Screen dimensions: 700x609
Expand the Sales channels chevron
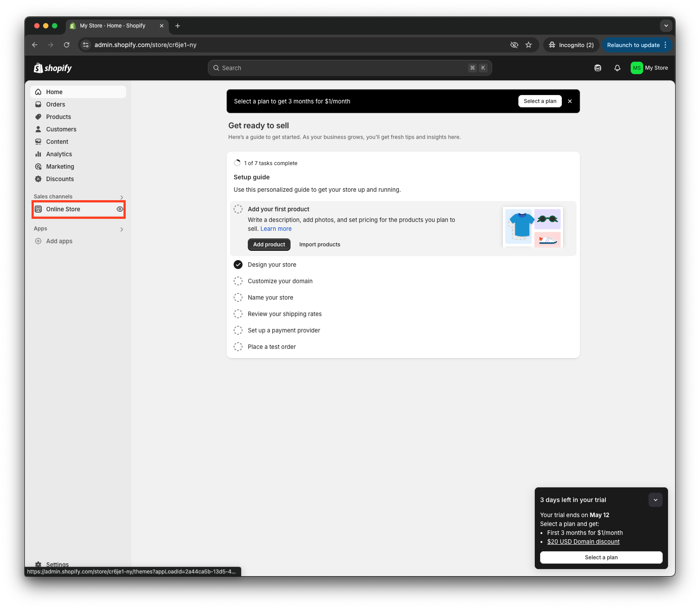122,197
